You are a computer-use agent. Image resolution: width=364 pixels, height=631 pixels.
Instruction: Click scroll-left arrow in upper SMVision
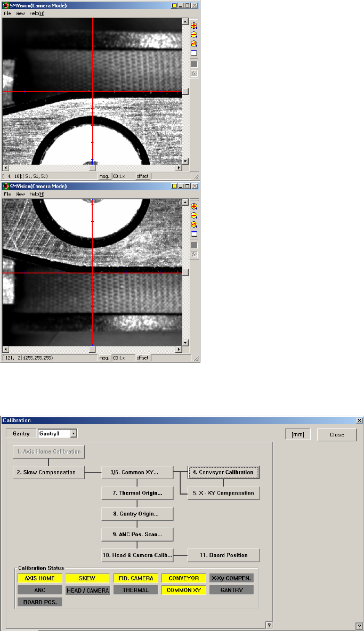pyautogui.click(x=5, y=168)
